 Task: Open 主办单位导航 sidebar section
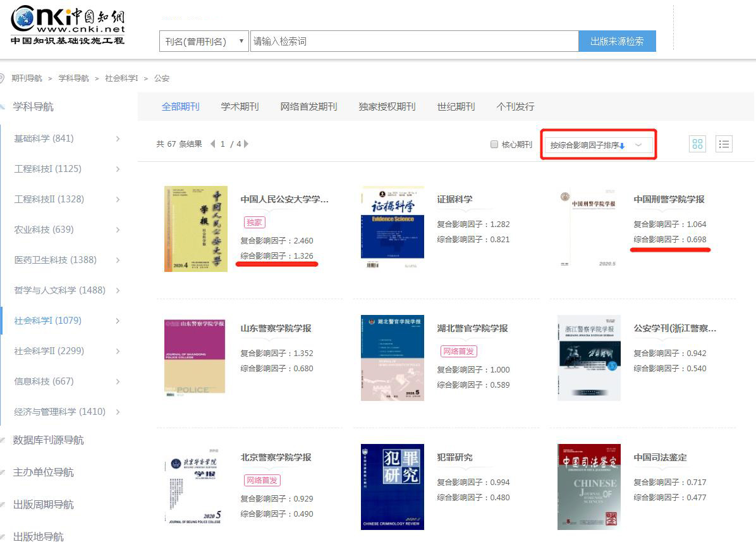44,472
